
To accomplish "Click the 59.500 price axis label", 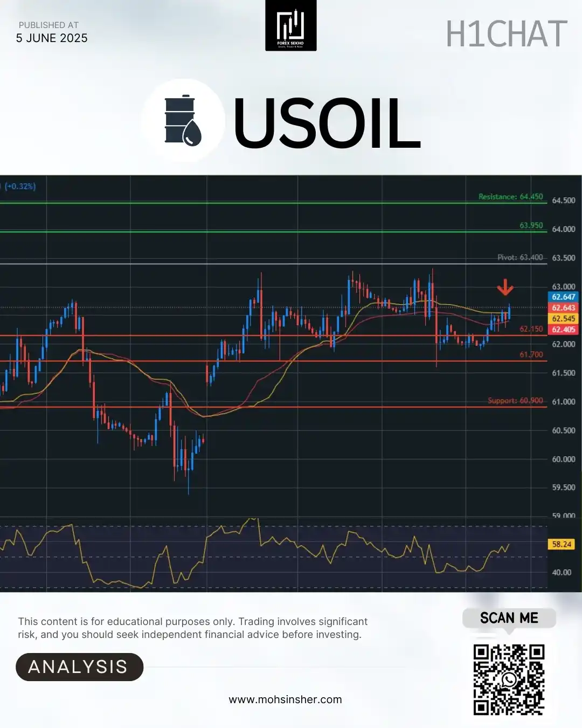I will click(564, 487).
